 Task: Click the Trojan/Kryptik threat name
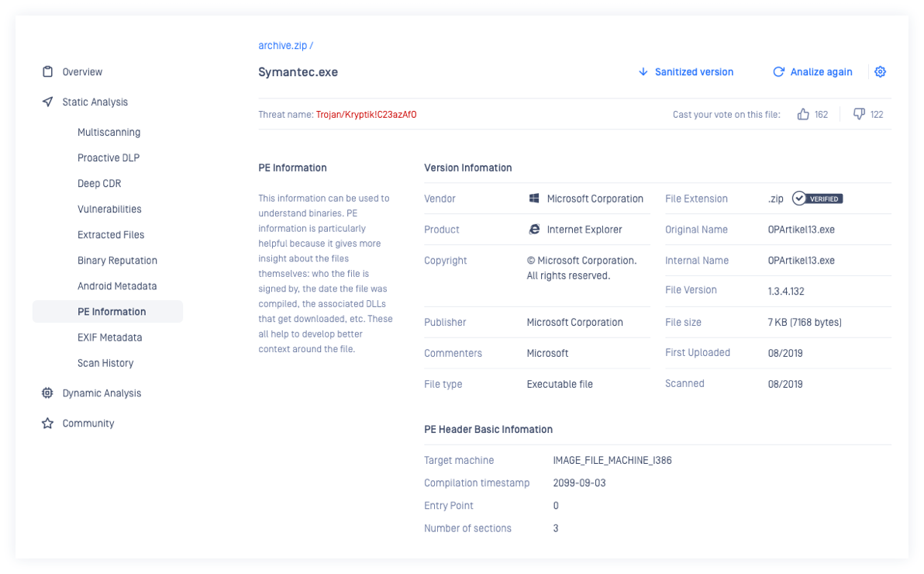click(366, 115)
